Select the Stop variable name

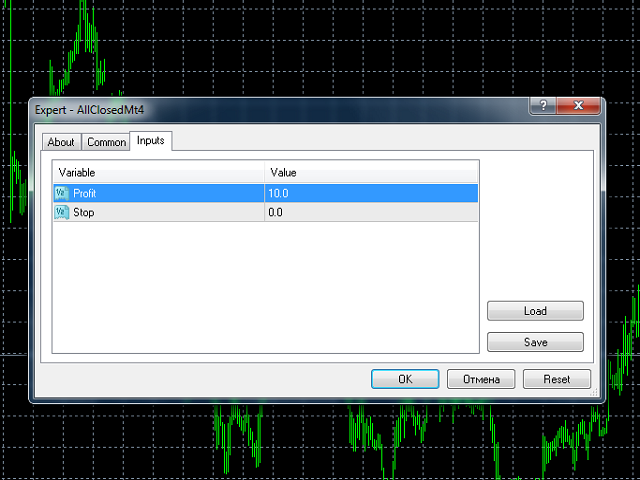click(84, 212)
